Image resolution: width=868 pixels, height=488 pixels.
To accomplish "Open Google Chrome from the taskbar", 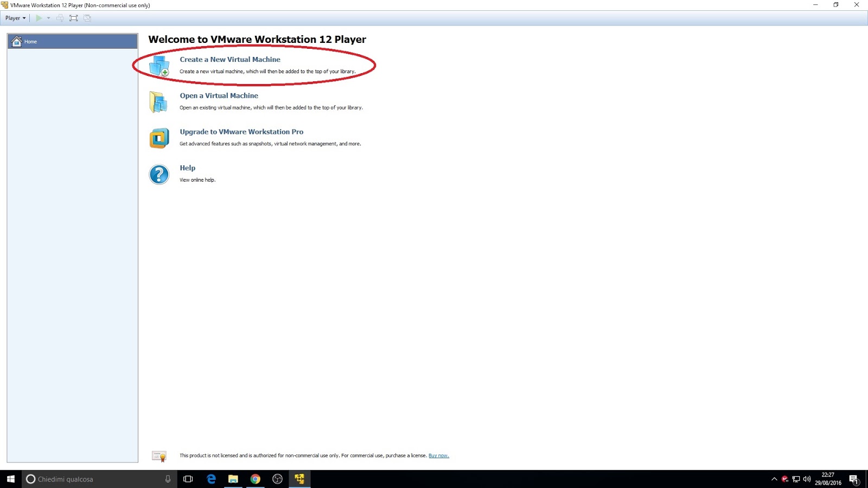I will click(x=256, y=479).
